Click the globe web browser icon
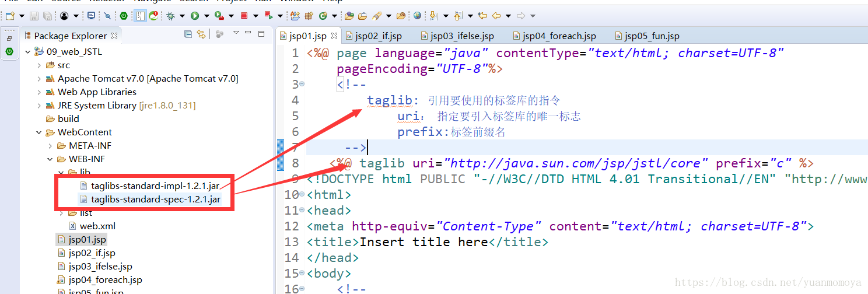 click(x=417, y=15)
